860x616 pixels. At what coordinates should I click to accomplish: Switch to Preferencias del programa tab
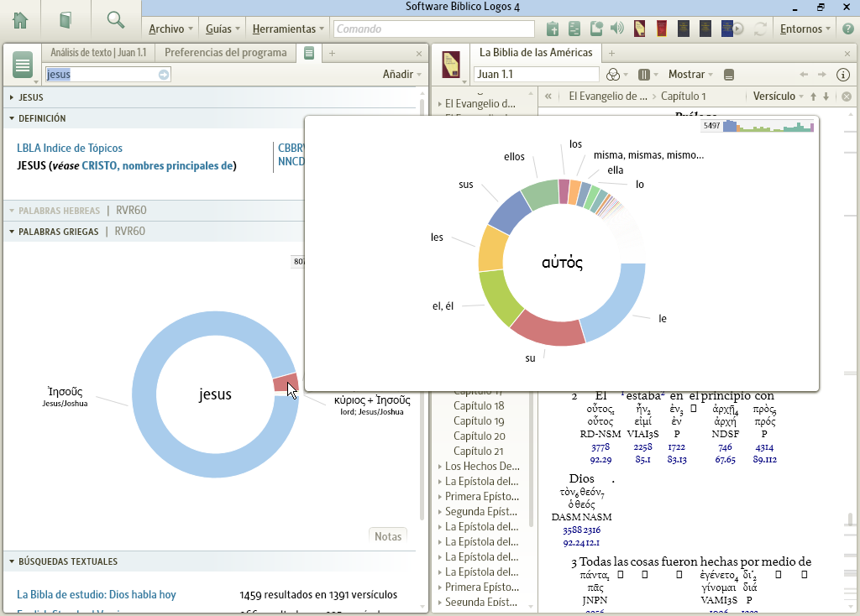point(225,52)
